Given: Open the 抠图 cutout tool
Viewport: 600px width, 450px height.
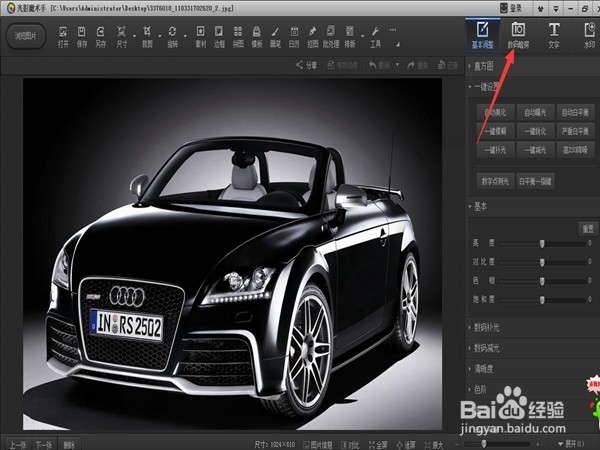Looking at the screenshot, I should point(313,37).
